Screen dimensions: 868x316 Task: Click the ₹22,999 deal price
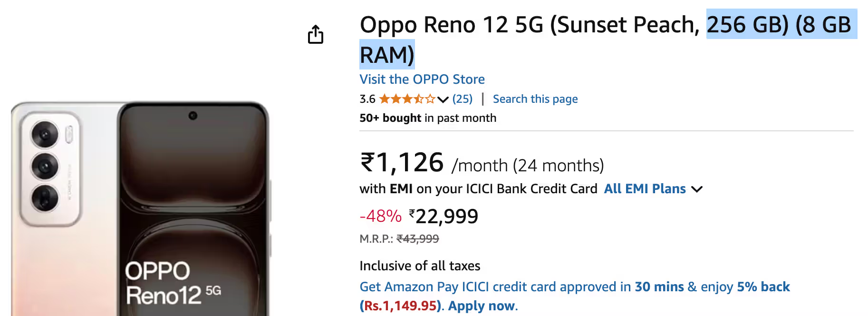[444, 217]
